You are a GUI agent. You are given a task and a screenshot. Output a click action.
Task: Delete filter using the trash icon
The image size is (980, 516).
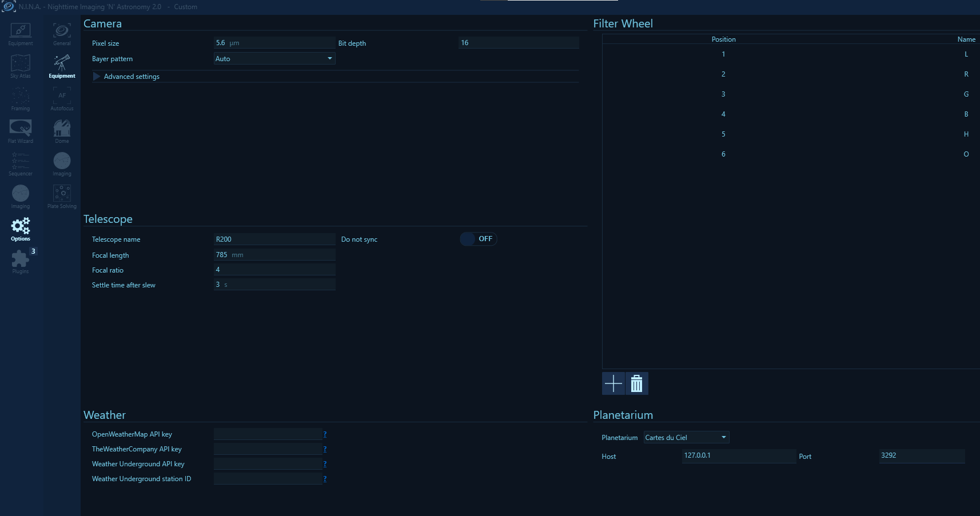click(x=636, y=383)
